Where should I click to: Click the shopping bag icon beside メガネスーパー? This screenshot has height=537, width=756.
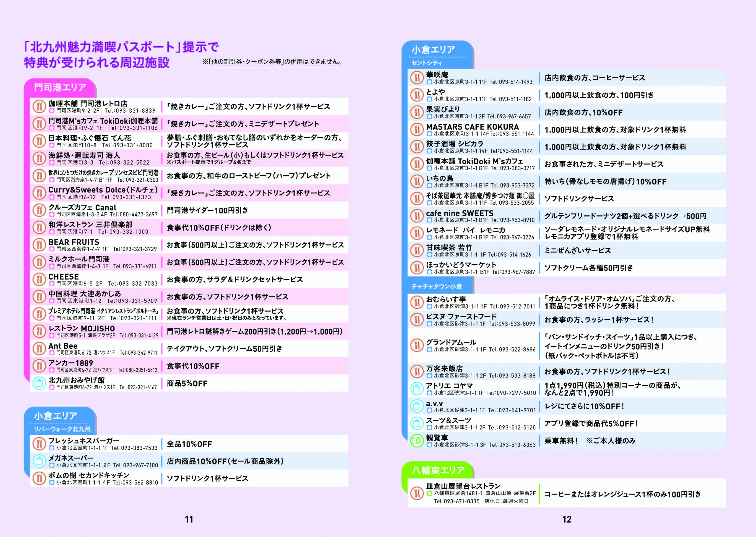[39, 461]
